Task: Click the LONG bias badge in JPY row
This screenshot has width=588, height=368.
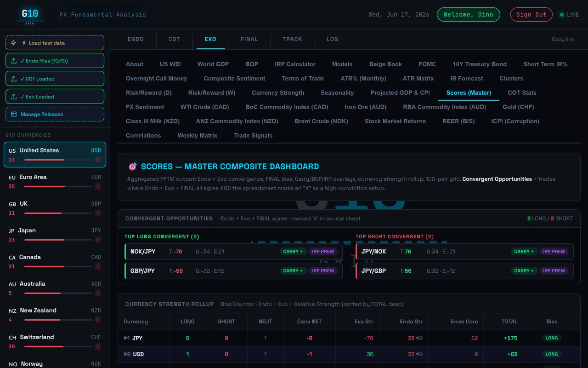Action: [x=552, y=338]
